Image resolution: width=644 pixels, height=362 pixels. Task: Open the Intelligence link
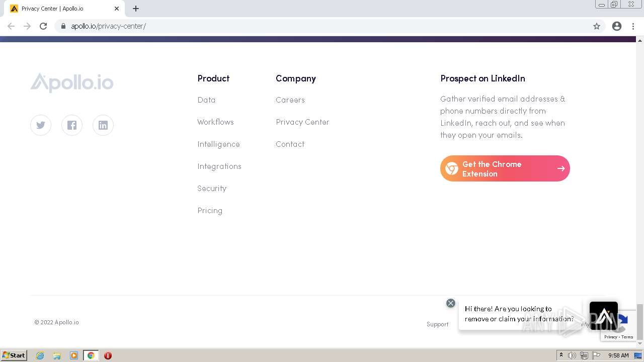(x=218, y=144)
